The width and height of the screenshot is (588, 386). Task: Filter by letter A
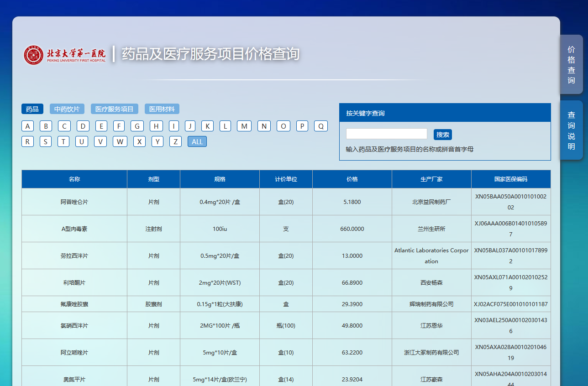pyautogui.click(x=28, y=126)
